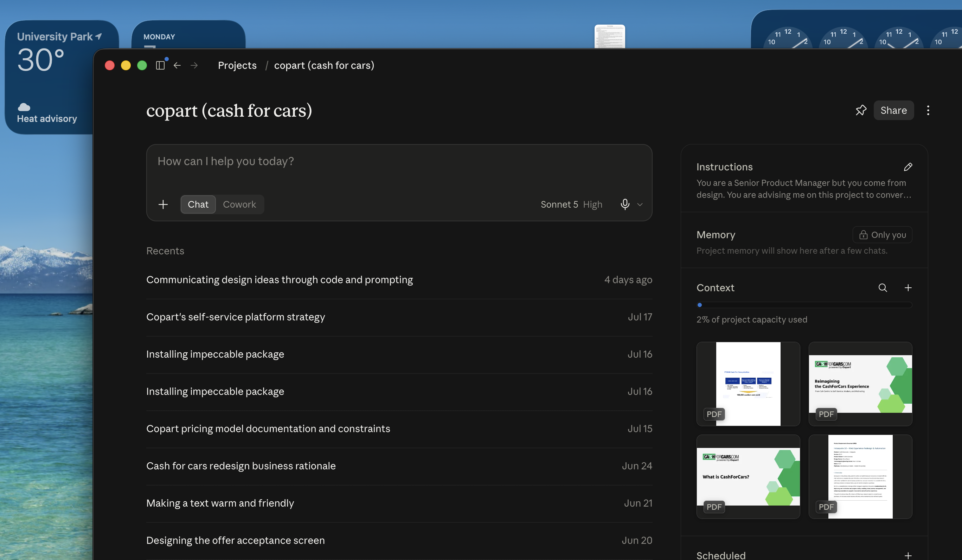Open Installing impeccable package chat above Copart pricing
This screenshot has width=962, height=560.
[399, 392]
